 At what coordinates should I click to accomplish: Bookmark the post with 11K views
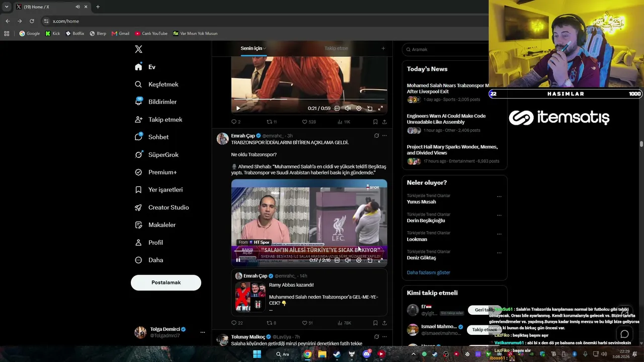click(375, 122)
